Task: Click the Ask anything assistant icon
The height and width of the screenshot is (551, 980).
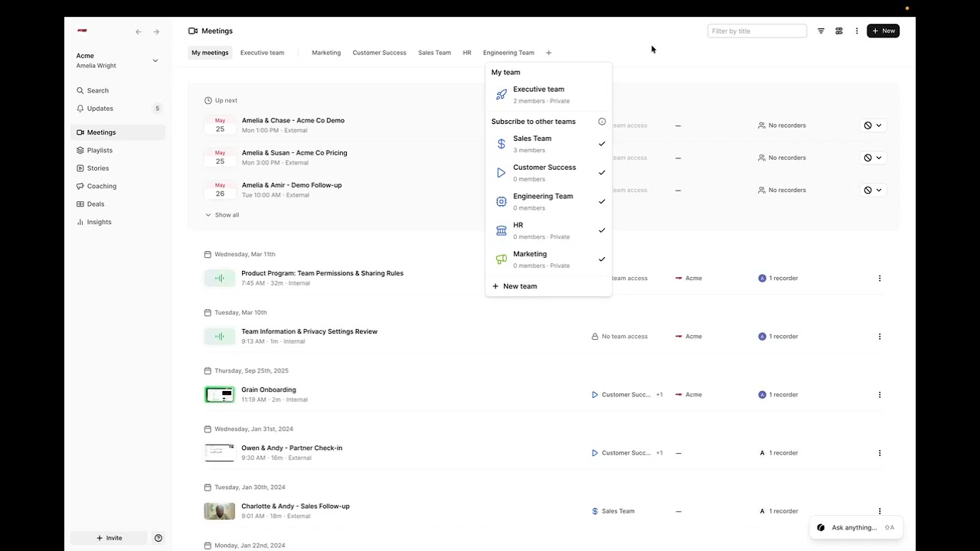Action: click(821, 527)
